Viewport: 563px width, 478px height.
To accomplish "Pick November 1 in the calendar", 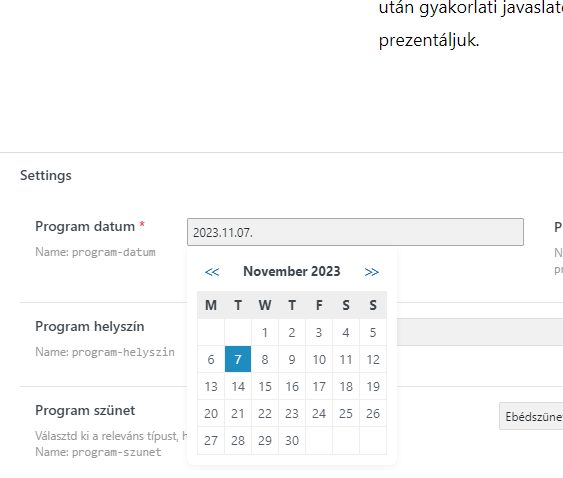I will click(x=265, y=332).
